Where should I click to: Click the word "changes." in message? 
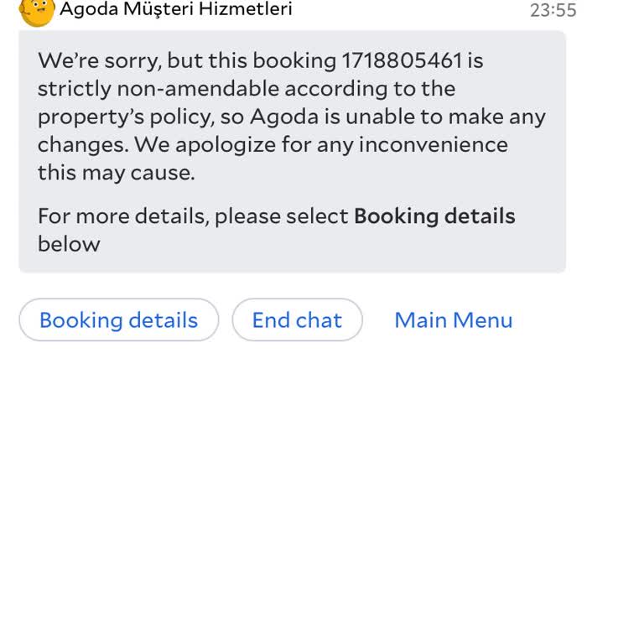click(x=81, y=144)
